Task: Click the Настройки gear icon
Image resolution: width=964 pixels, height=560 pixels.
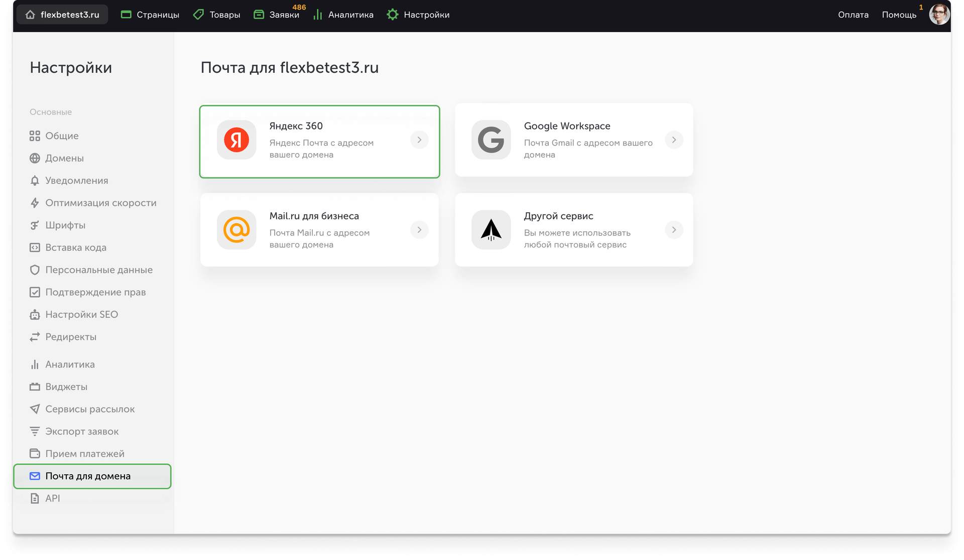Action: tap(392, 14)
